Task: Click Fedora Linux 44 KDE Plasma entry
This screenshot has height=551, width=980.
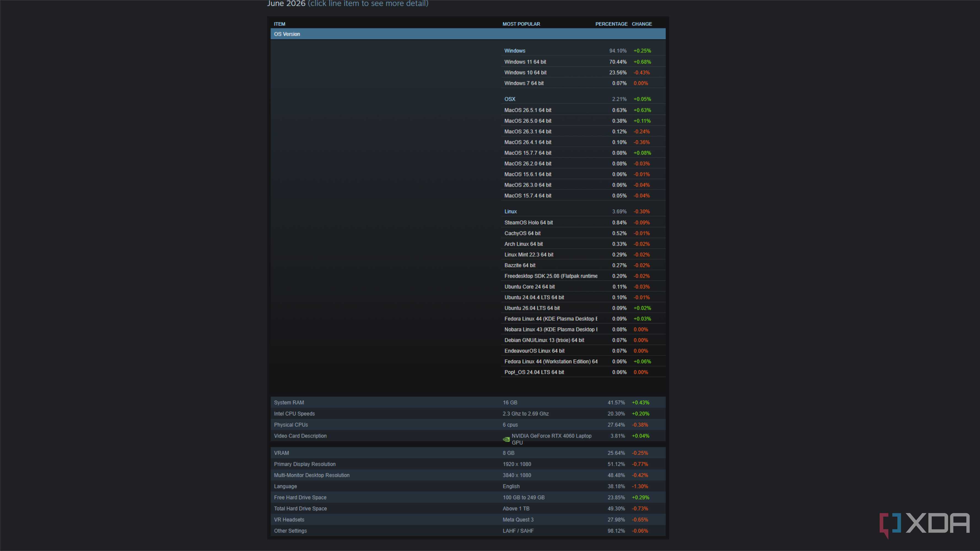Action: coord(583,318)
